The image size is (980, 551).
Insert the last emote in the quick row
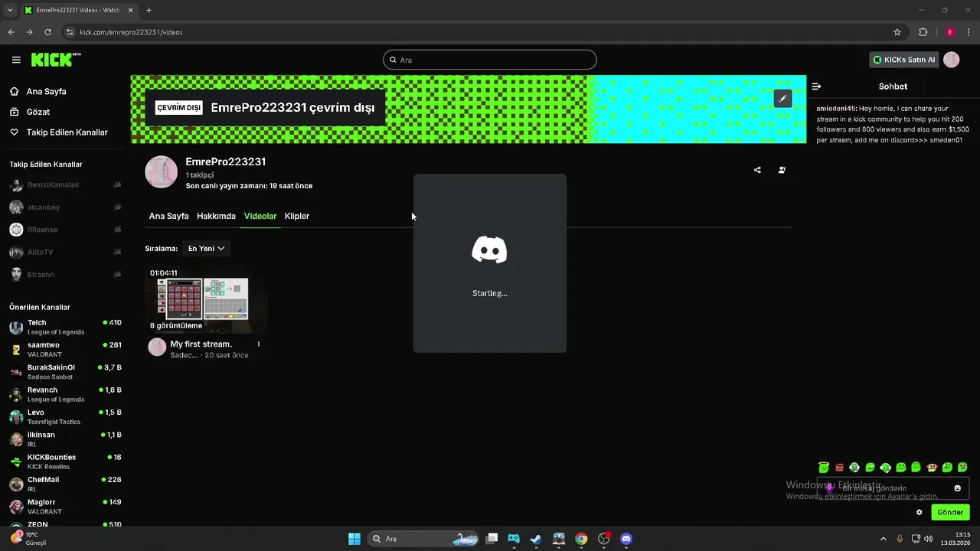point(963,467)
